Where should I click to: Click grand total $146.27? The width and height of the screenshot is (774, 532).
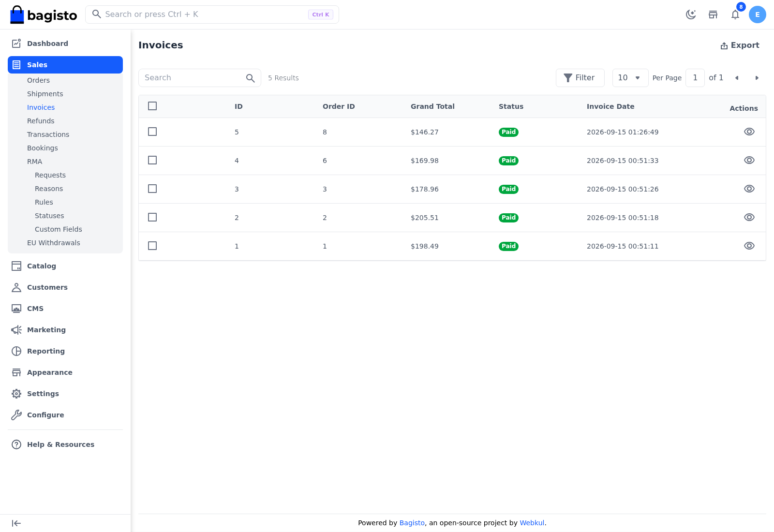tap(425, 132)
